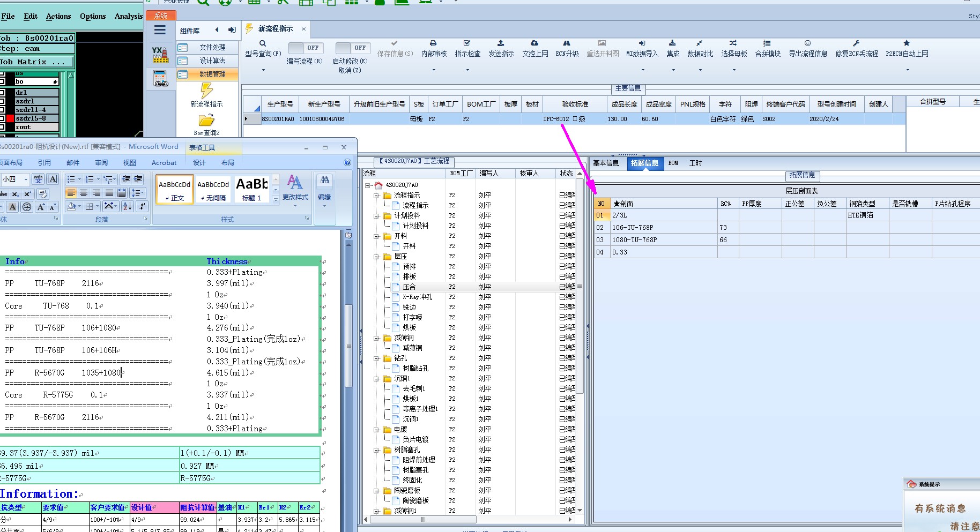Image resolution: width=980 pixels, height=532 pixels.
Task: Toggle checkbox beside rout layer
Action: (3, 127)
